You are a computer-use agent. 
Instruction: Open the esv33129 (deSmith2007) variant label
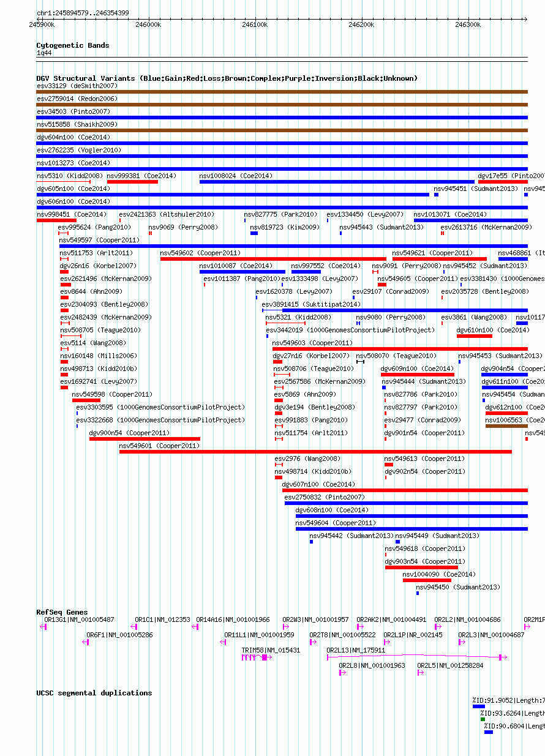point(77,86)
